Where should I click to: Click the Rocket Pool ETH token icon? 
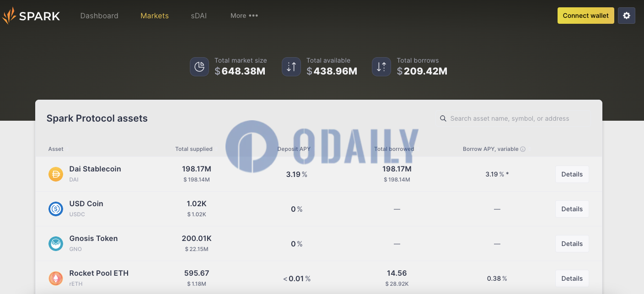56,278
